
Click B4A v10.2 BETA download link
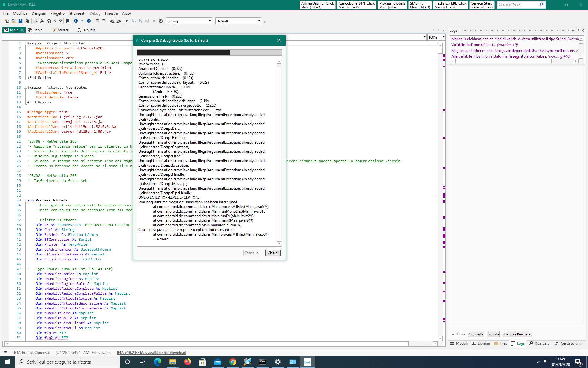point(151,353)
